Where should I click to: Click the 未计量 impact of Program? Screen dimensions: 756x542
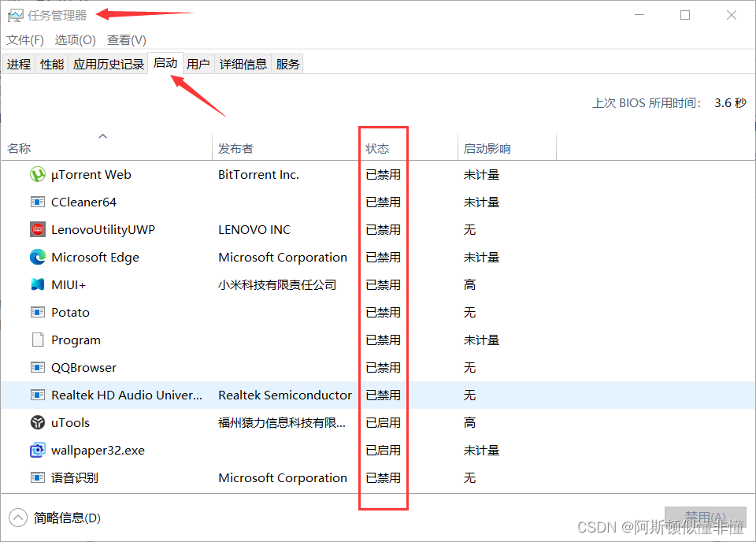tap(481, 340)
